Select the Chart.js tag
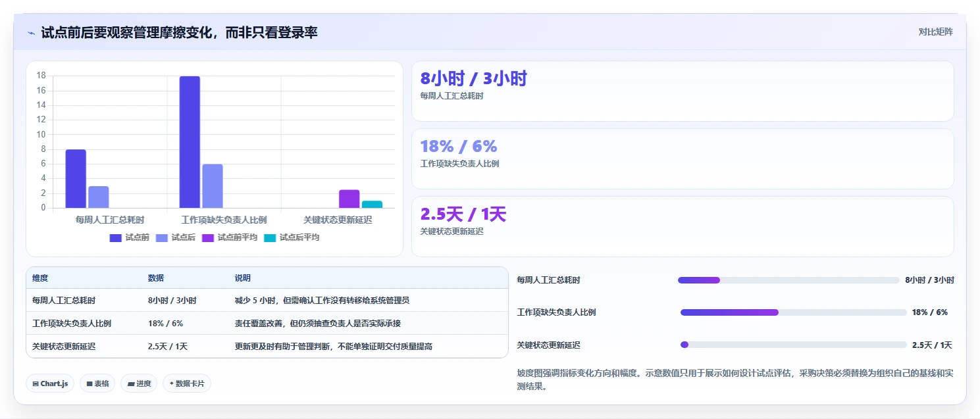Image resolution: width=980 pixels, height=419 pixels. point(50,383)
